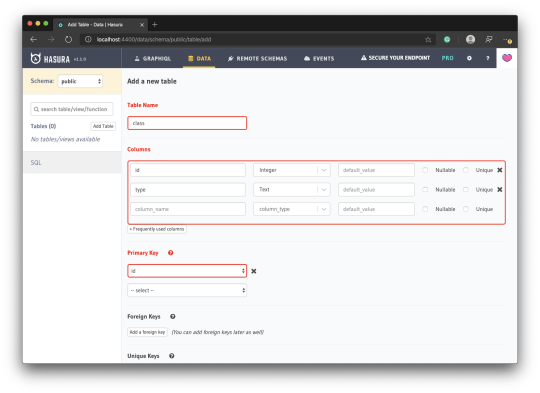This screenshot has height=393, width=540.
Task: Open the GraphiQL tab
Action: [x=153, y=59]
